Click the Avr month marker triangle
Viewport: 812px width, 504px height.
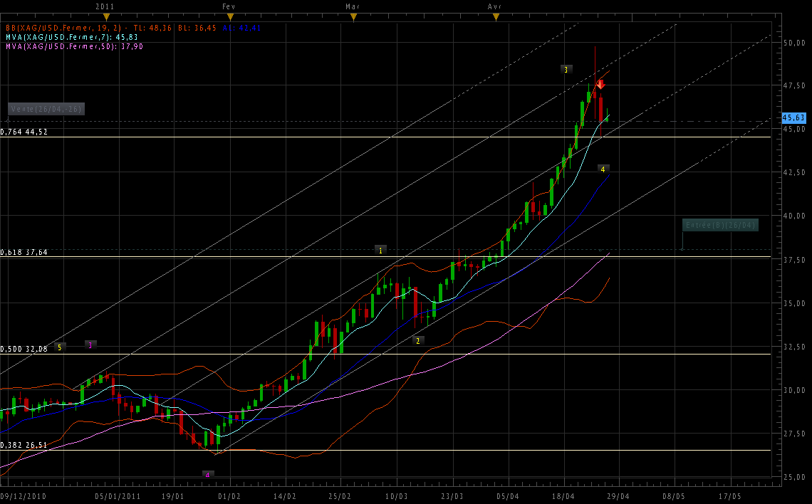point(496,16)
